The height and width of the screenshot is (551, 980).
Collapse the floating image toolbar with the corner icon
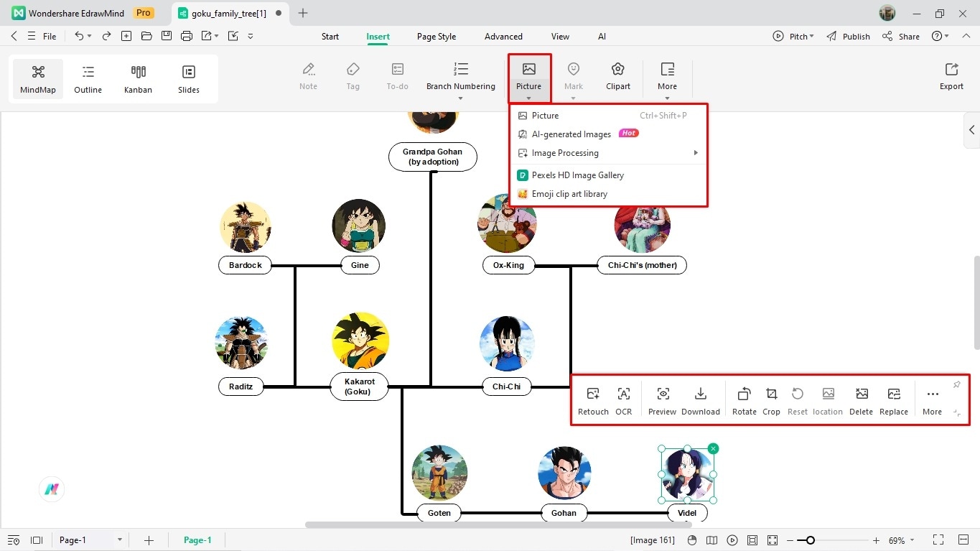pyautogui.click(x=957, y=413)
